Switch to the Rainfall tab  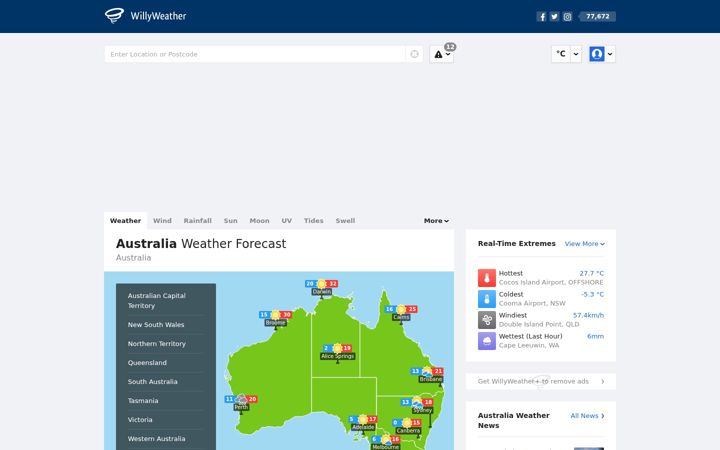(197, 221)
